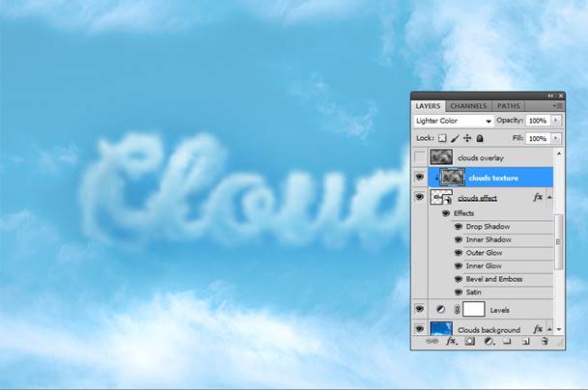Select the 'clouds texture' layer name
Image resolution: width=588 pixels, height=390 pixels.
[493, 179]
